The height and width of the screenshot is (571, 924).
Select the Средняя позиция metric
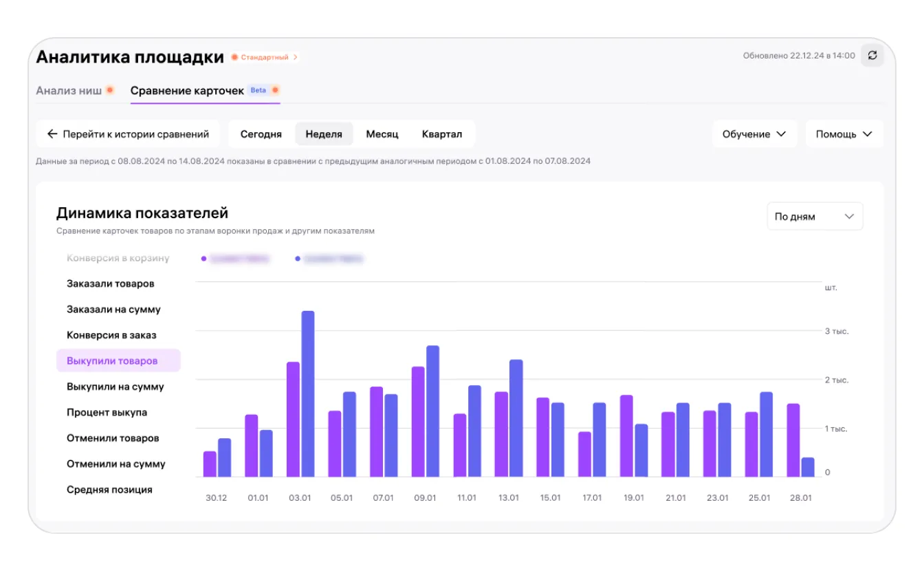(109, 490)
